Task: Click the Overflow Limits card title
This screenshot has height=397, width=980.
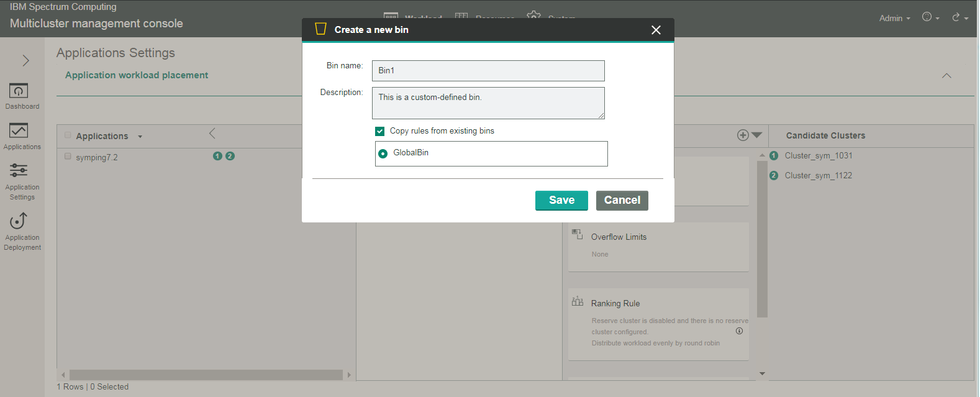Action: pos(619,237)
